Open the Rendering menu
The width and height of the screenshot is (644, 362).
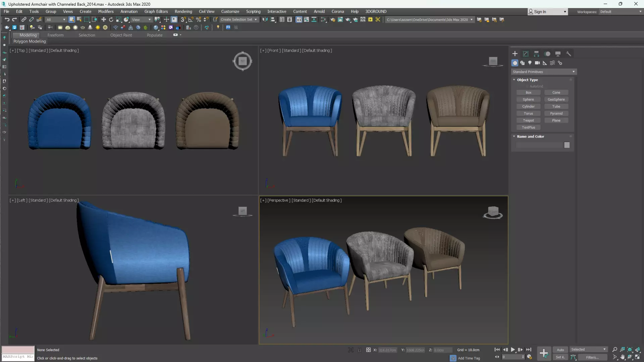pyautogui.click(x=183, y=11)
